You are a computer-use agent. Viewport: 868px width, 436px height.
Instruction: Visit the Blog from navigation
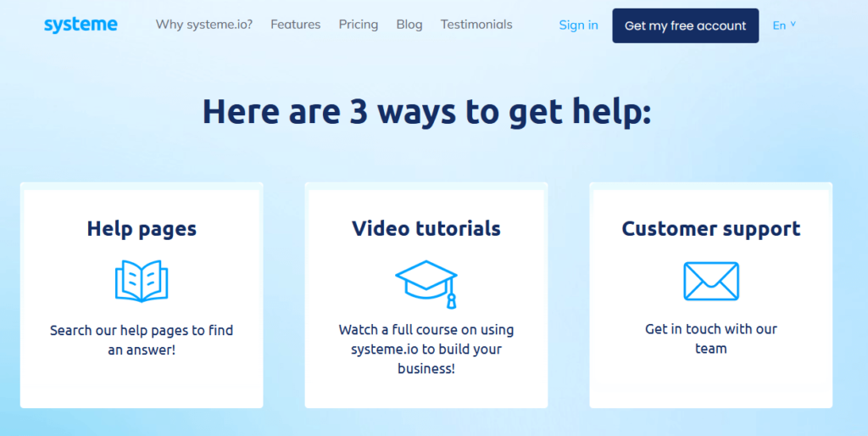click(x=409, y=25)
